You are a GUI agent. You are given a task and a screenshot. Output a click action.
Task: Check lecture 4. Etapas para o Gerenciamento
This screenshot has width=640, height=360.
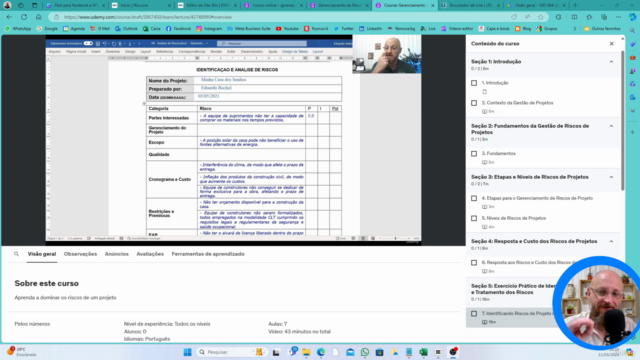[x=474, y=198]
